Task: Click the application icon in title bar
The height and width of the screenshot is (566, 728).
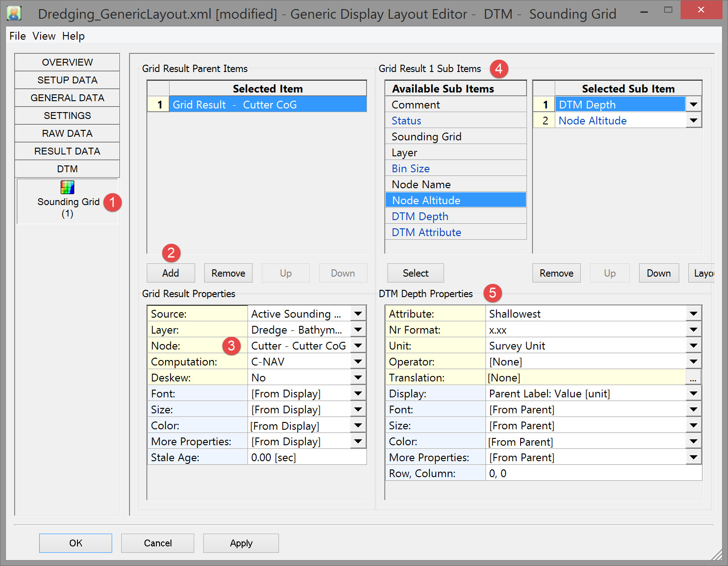Action: pos(14,13)
